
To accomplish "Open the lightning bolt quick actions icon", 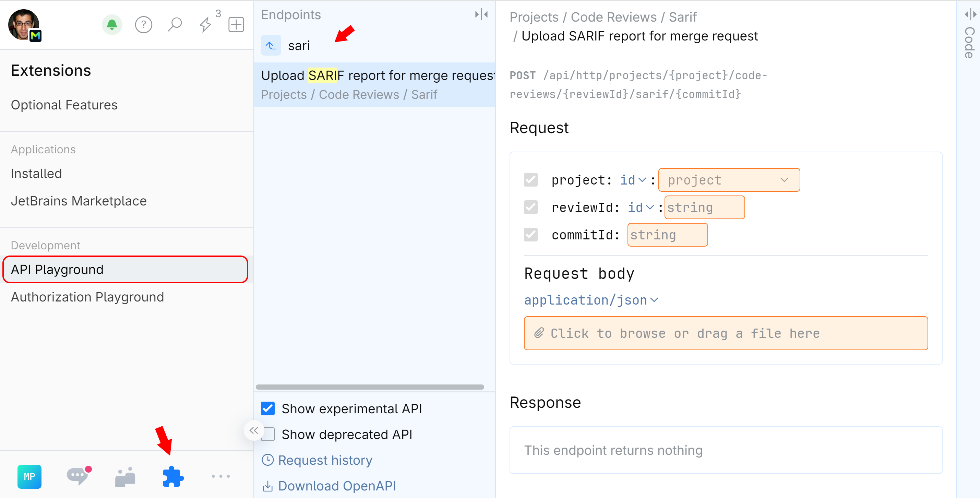I will (205, 25).
